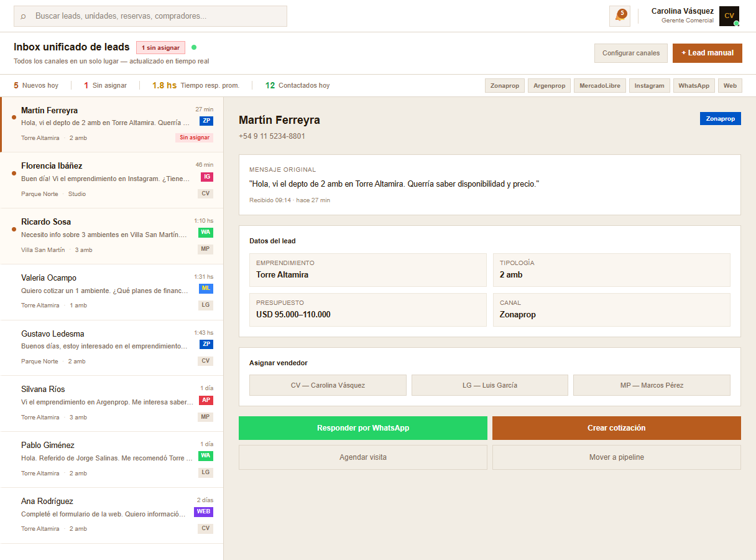Click the ML badge on Valeria Ocampo's lead
756x560 pixels.
click(x=206, y=288)
